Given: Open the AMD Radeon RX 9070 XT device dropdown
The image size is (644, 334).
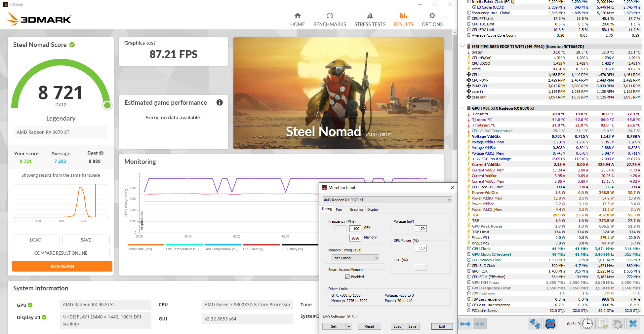Looking at the screenshot, I should 387,200.
